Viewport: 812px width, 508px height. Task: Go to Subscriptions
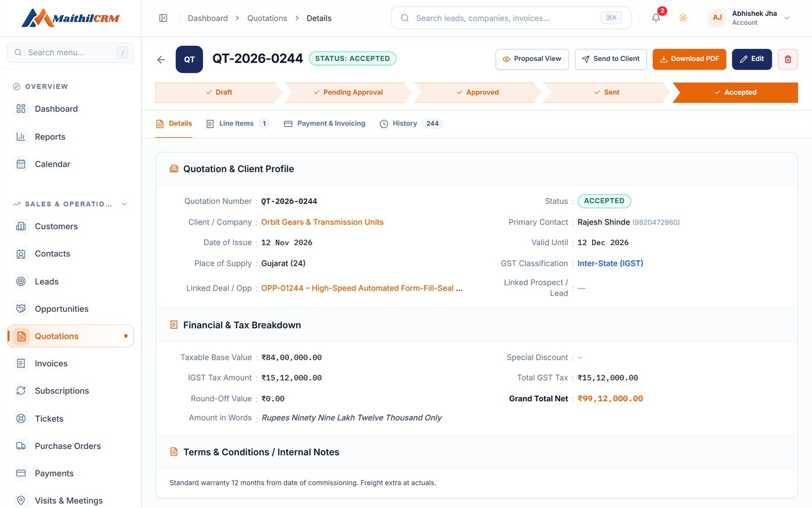[x=71, y=391]
